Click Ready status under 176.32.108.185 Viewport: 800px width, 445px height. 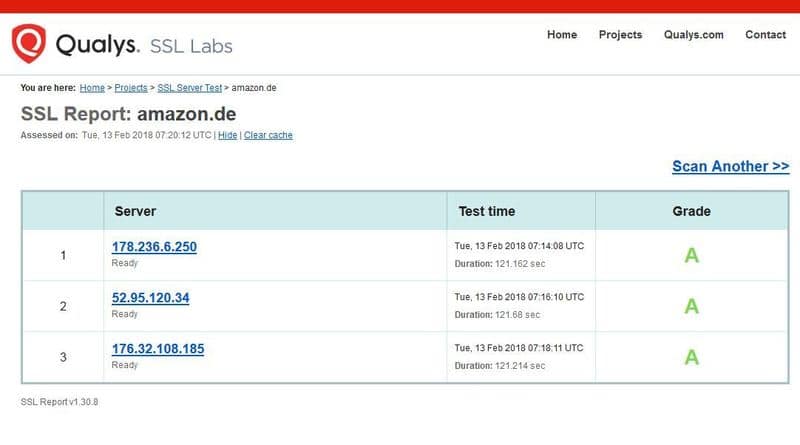pyautogui.click(x=124, y=365)
